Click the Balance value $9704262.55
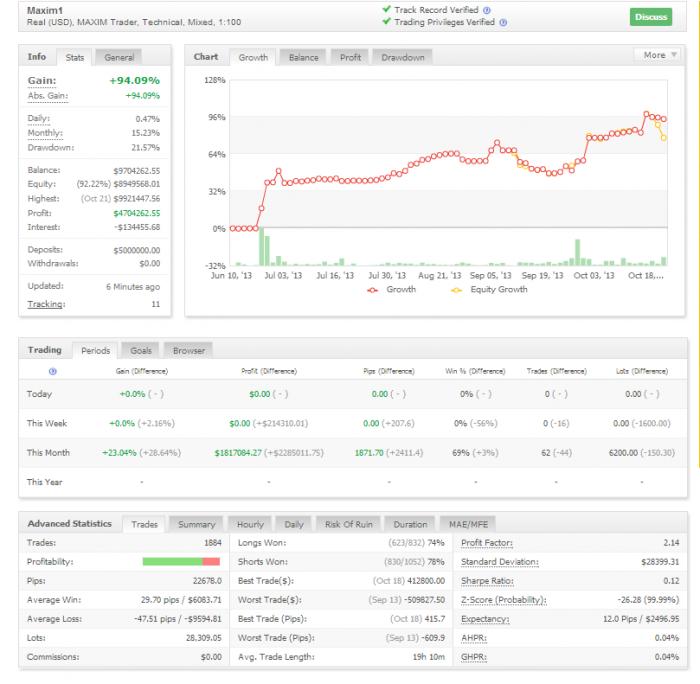 tap(136, 171)
